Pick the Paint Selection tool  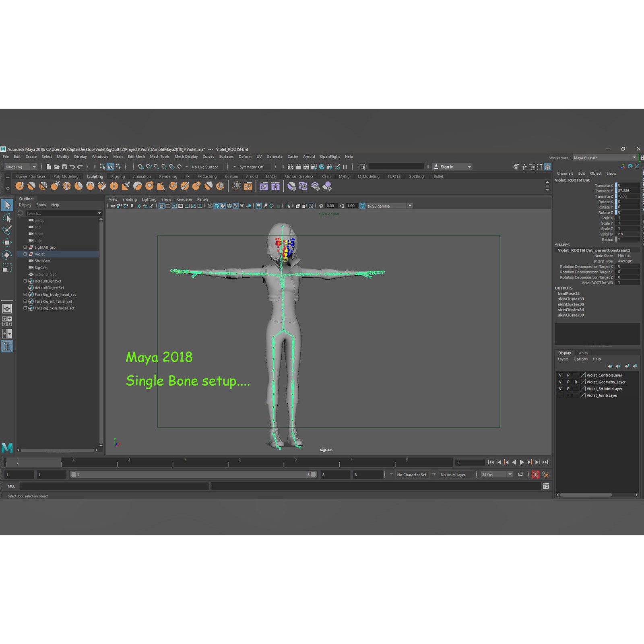click(7, 230)
